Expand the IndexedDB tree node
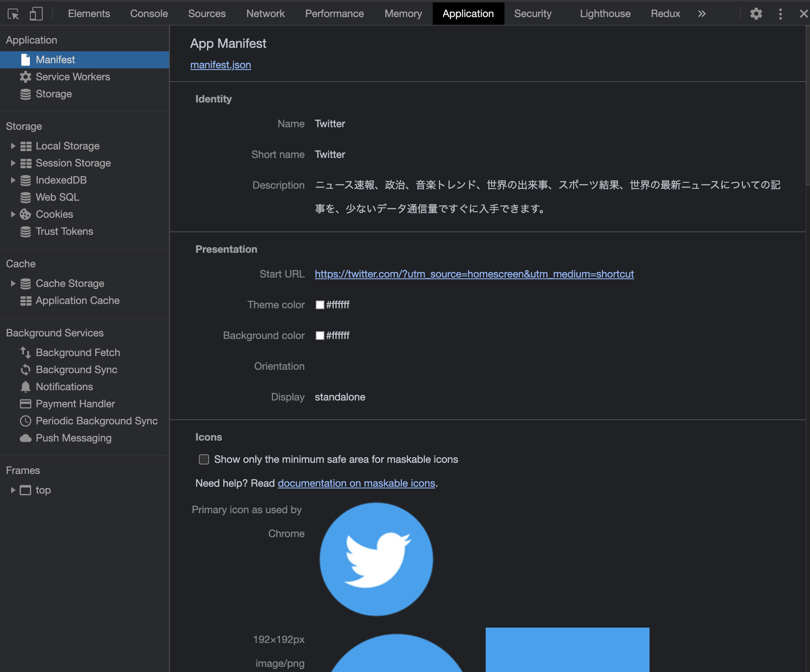The image size is (810, 672). (x=13, y=180)
